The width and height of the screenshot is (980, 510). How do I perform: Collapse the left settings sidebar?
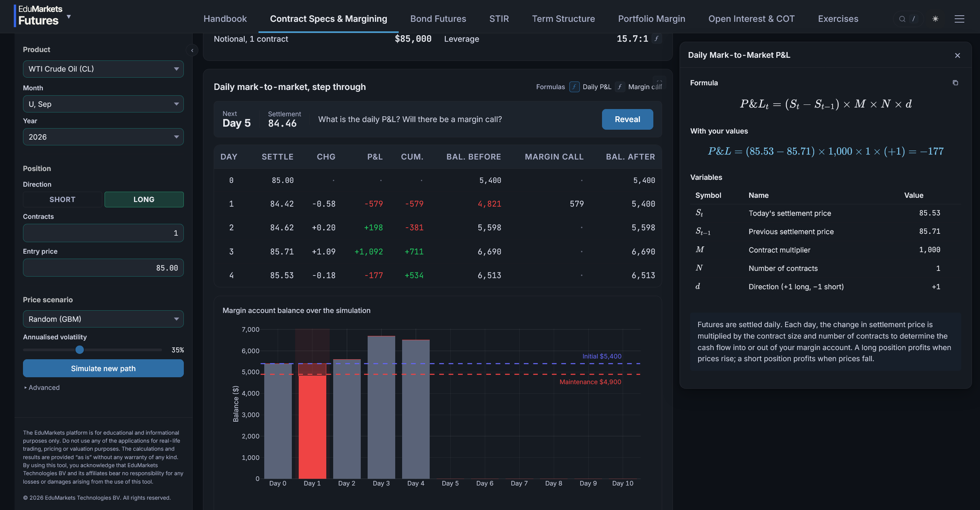click(192, 50)
